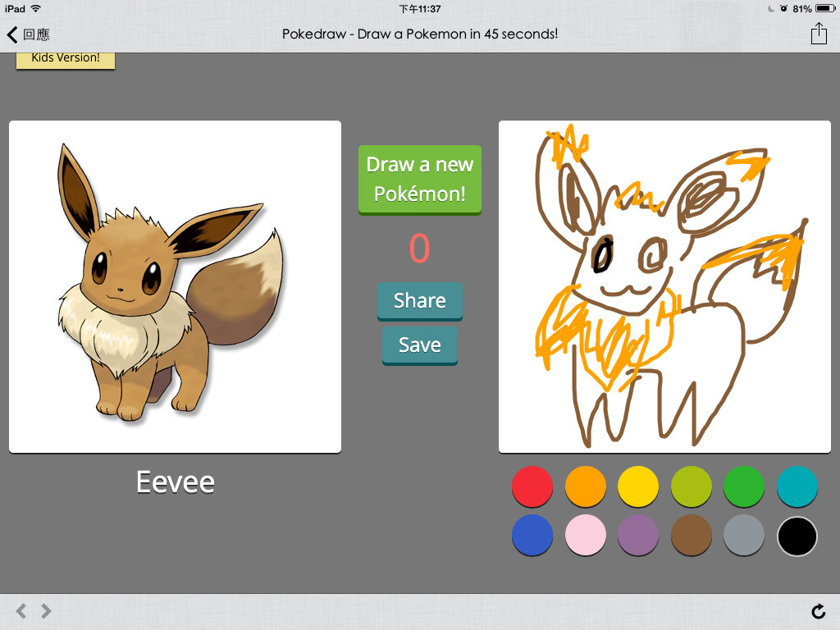Select the black color swatch

(797, 536)
